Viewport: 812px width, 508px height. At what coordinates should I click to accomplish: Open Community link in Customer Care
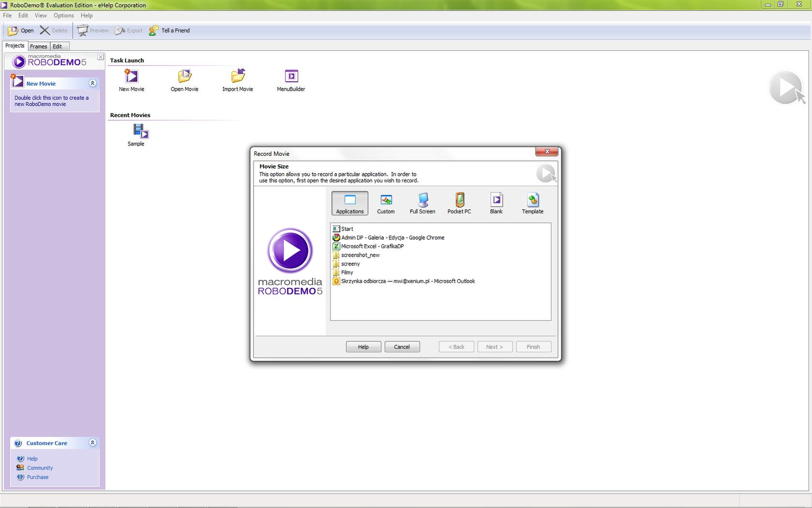40,468
